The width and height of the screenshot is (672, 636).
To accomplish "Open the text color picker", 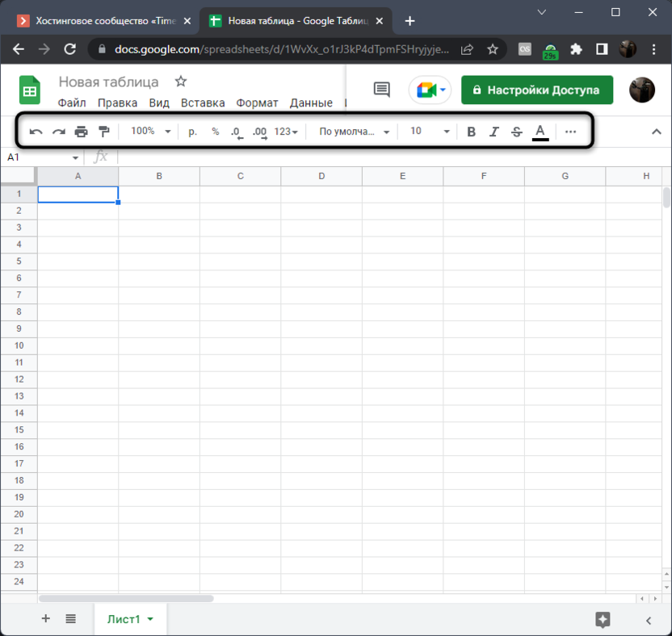I will (540, 132).
